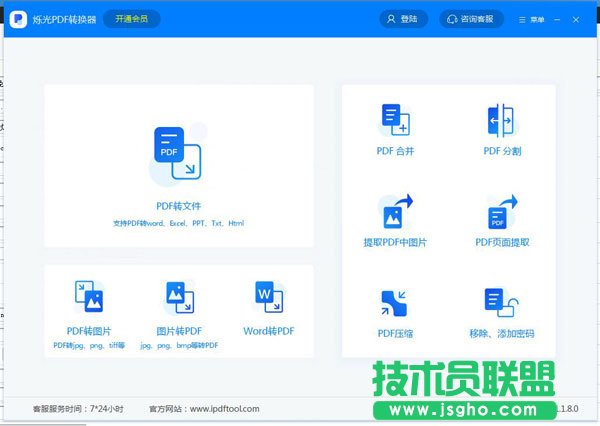Click the PDF压缩 label
The width and height of the screenshot is (600, 426).
coord(395,333)
